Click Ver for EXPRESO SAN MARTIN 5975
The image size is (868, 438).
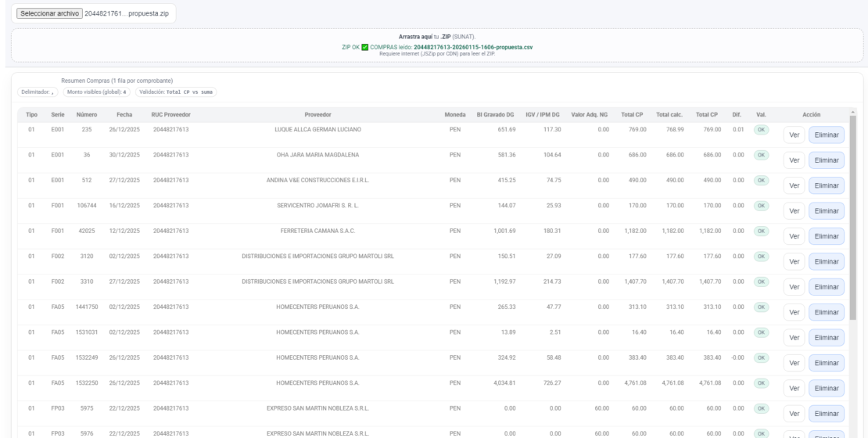click(x=794, y=415)
